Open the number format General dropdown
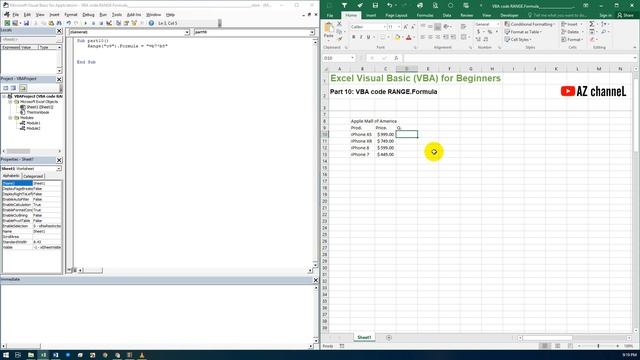The image size is (640, 360). (497, 24)
